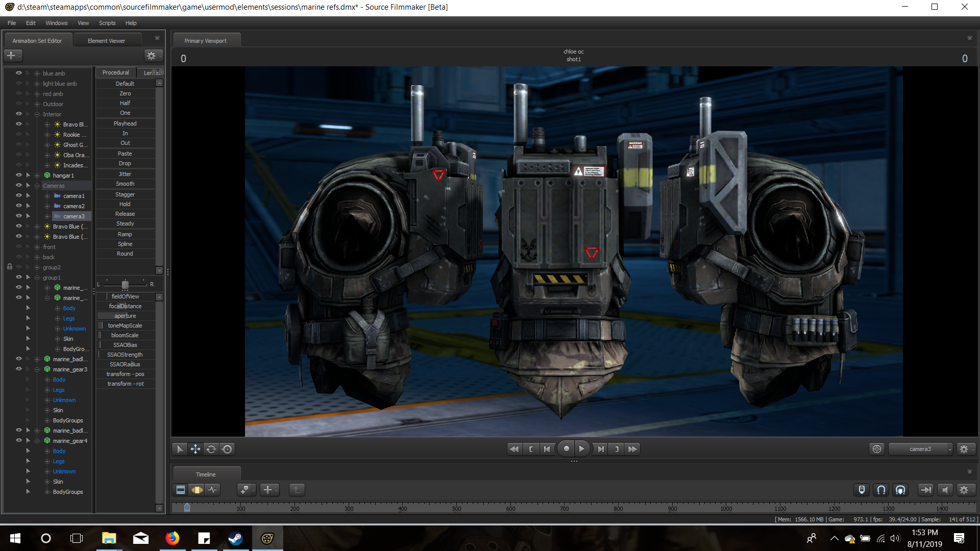Switch to the Element Viewer tab
Image resolution: width=980 pixels, height=551 pixels.
(x=106, y=41)
